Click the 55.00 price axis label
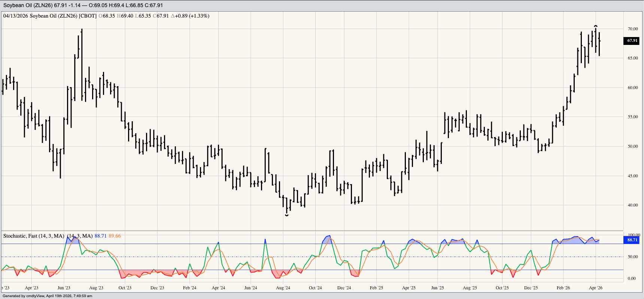The height and width of the screenshot is (299, 644). [x=632, y=117]
